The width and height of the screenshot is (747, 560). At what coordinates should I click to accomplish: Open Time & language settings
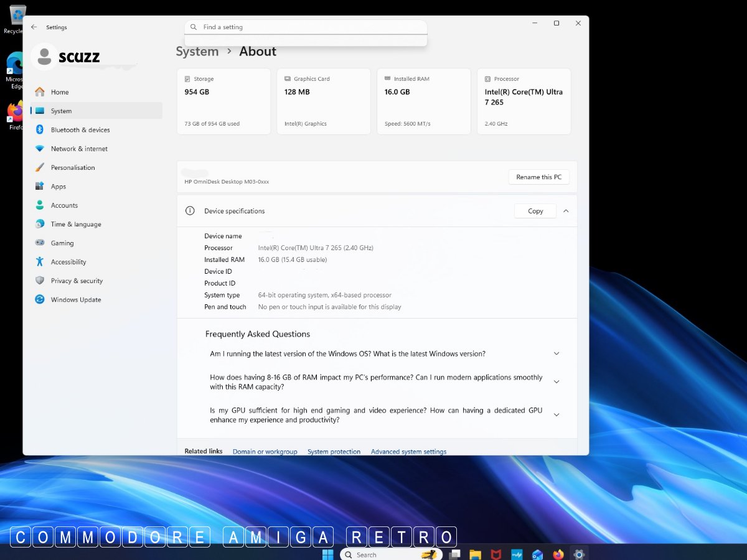pyautogui.click(x=76, y=224)
